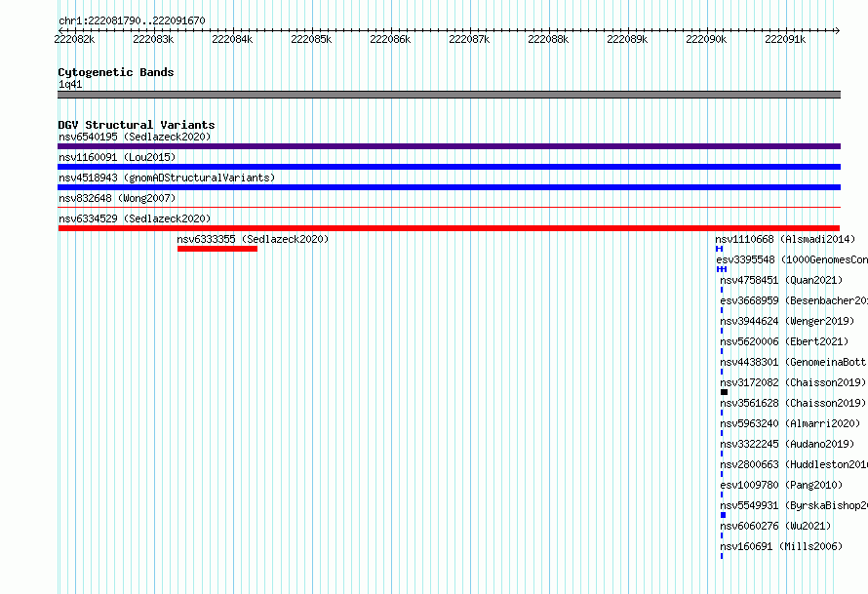Click the nsv6333355 (Sedlazeck2020) label
868x594 pixels.
(x=253, y=239)
